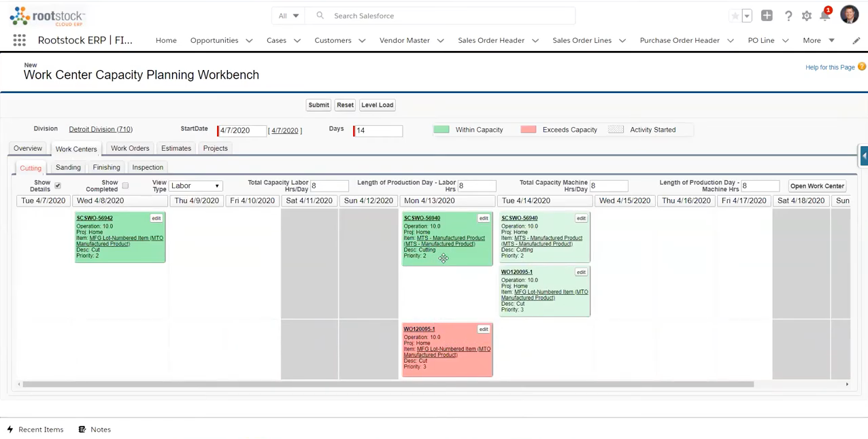Switch to the Work Orders tab
The image size is (868, 439).
[130, 148]
